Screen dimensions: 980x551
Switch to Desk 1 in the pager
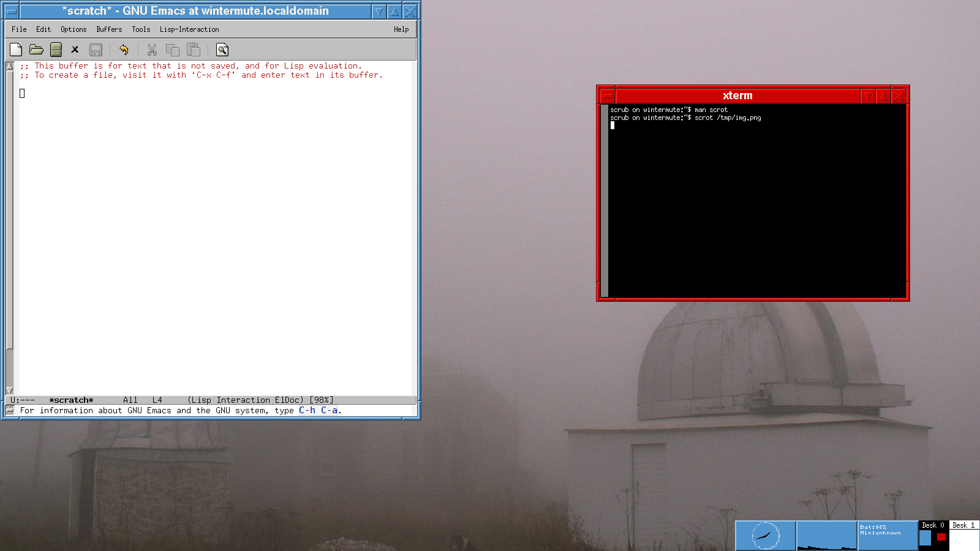click(964, 525)
